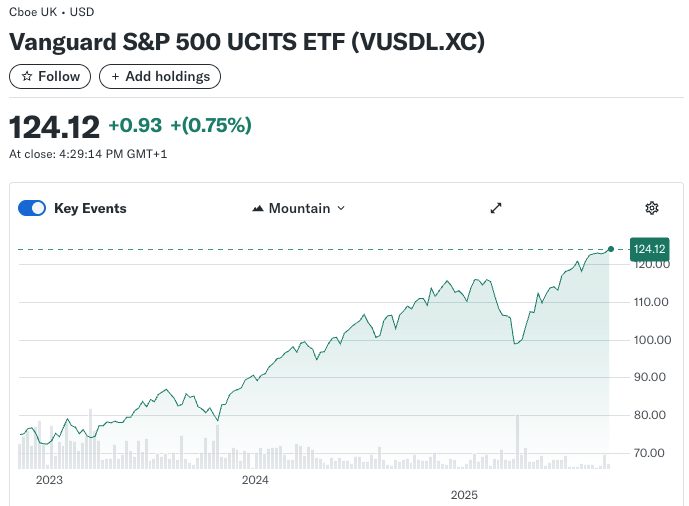Select the 2023 label on time axis
The width and height of the screenshot is (689, 506).
(49, 480)
